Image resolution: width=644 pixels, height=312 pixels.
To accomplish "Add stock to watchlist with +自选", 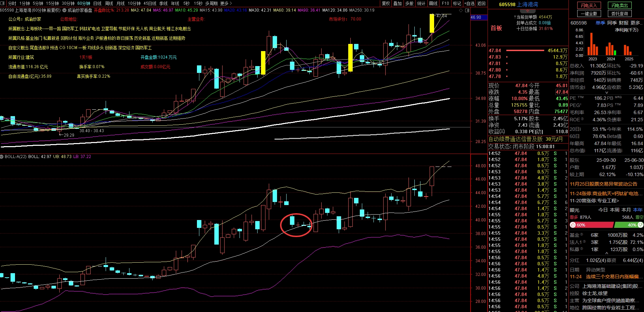I will click(469, 3).
